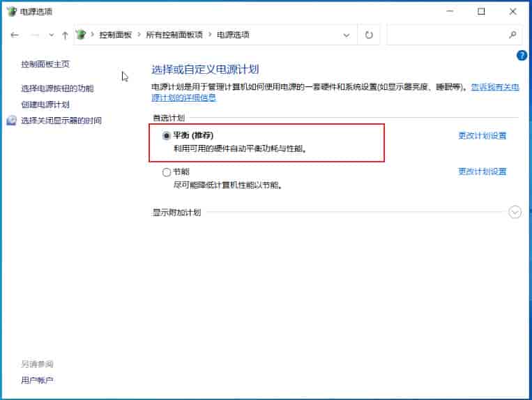Open the 所有控制面板项 breadcrumb
Viewport: 532px width, 400px height.
point(174,35)
